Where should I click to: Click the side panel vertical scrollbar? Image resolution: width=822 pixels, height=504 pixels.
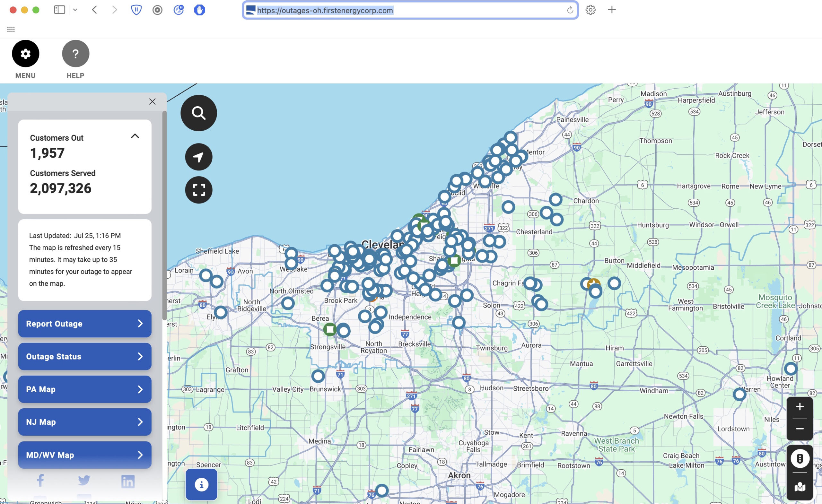[x=164, y=215]
